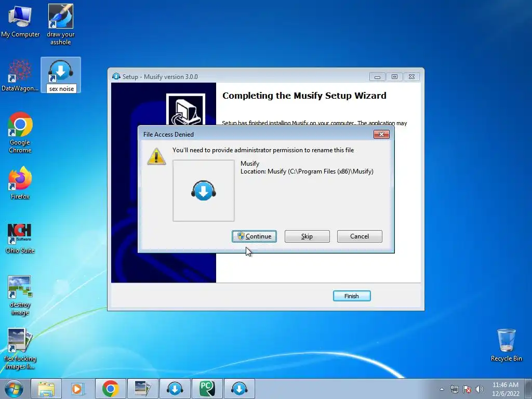This screenshot has height=399, width=532.
Task: Show hidden system tray icons
Action: pyautogui.click(x=442, y=389)
